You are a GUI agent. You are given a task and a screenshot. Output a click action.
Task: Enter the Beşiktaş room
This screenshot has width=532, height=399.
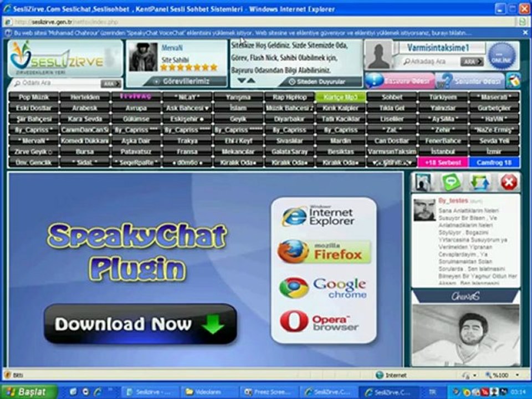(x=340, y=152)
